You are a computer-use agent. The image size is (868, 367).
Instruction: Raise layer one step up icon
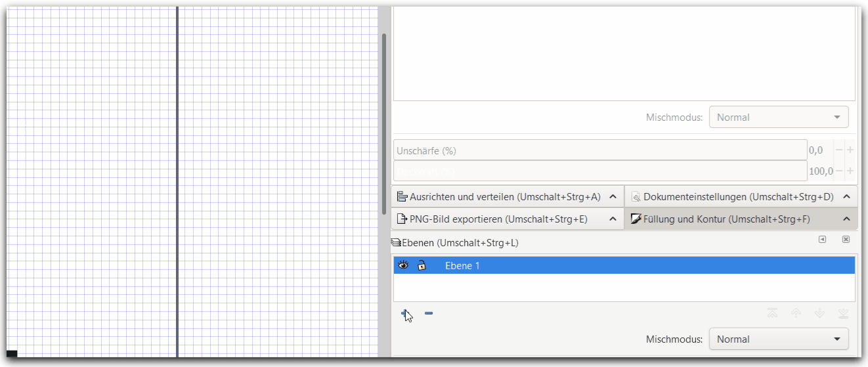(796, 314)
